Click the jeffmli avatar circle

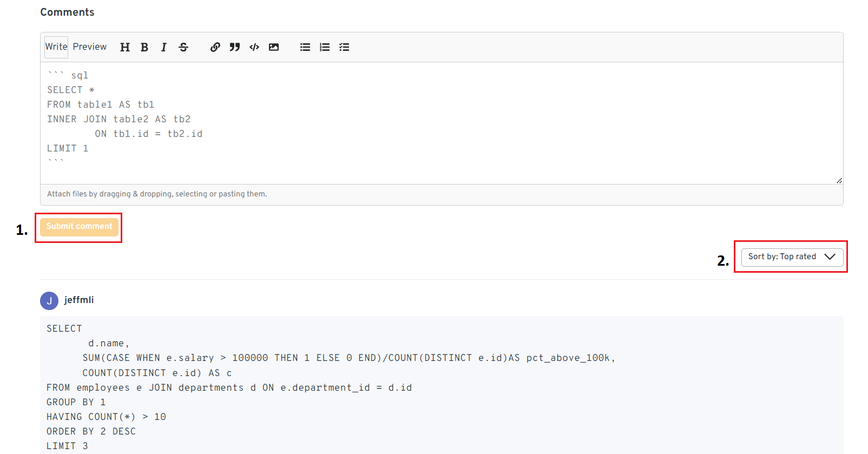49,301
